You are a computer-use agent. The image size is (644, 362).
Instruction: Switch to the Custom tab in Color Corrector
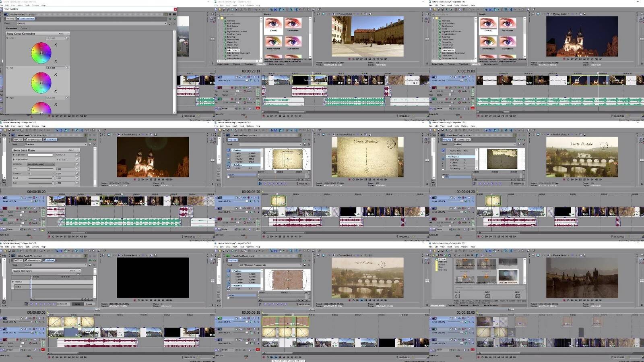coord(23,28)
